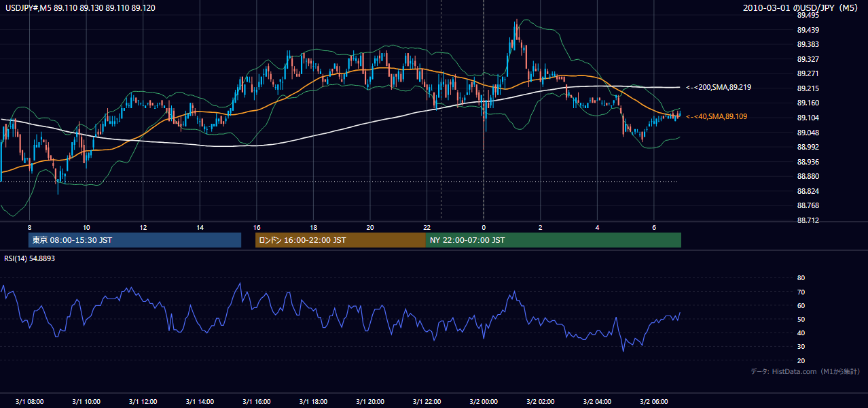Click price axis value 89.383
The width and height of the screenshot is (868, 408).
(808, 44)
